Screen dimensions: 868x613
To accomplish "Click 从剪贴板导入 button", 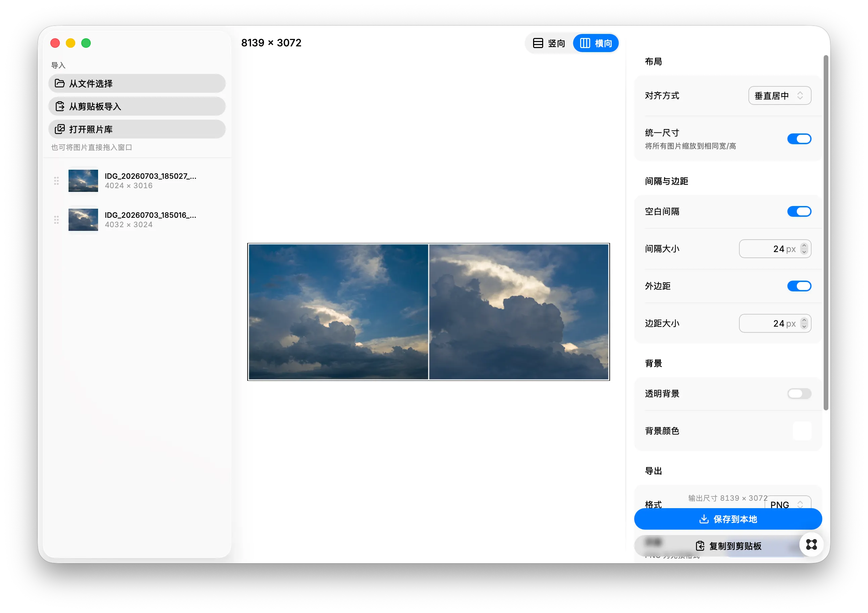I will pyautogui.click(x=137, y=106).
